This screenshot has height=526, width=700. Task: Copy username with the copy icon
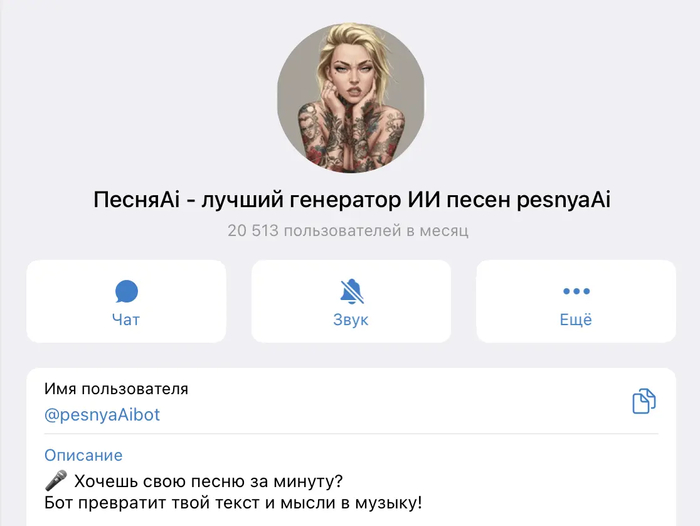pyautogui.click(x=644, y=401)
